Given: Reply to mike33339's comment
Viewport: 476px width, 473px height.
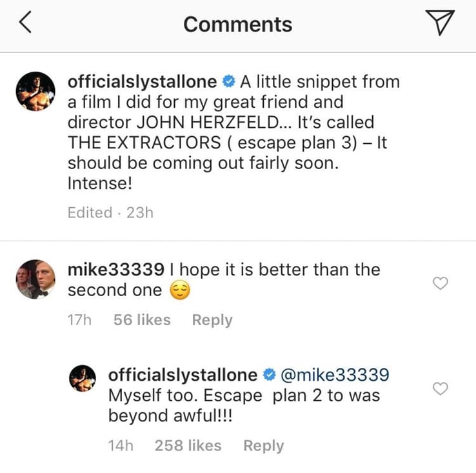Looking at the screenshot, I should tap(212, 320).
